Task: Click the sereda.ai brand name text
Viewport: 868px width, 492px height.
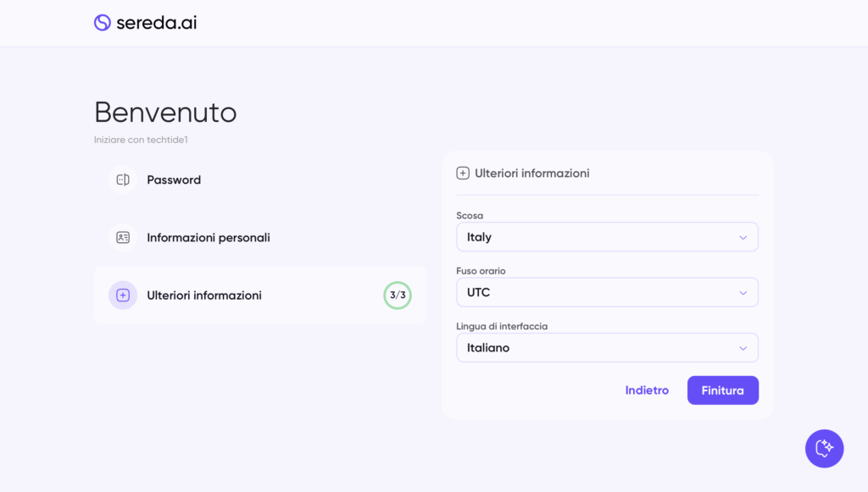Action: point(157,23)
